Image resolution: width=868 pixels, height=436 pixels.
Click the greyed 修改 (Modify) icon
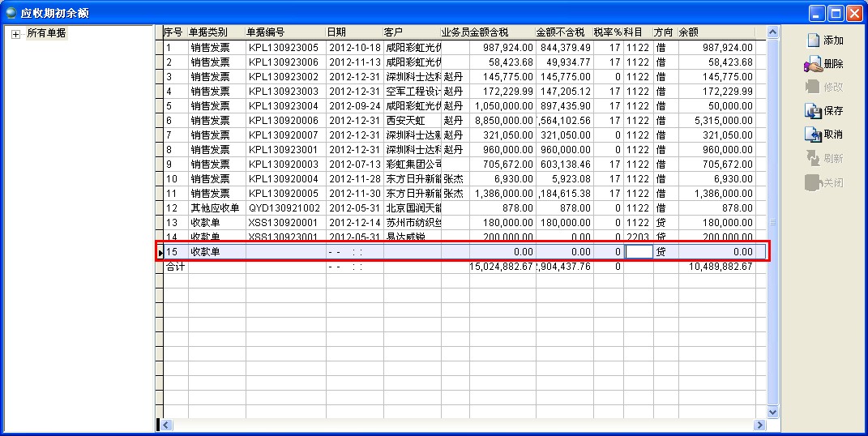[x=813, y=88]
